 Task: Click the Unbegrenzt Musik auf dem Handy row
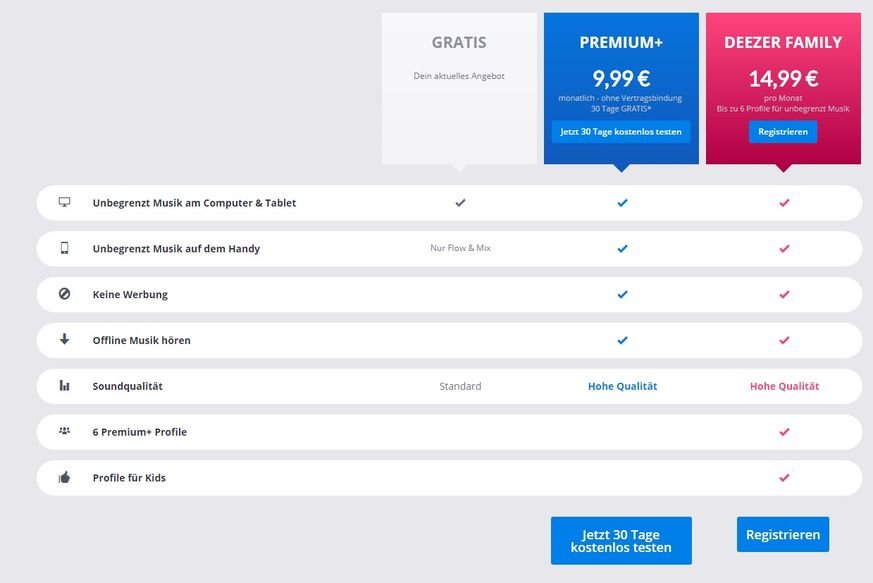(176, 248)
